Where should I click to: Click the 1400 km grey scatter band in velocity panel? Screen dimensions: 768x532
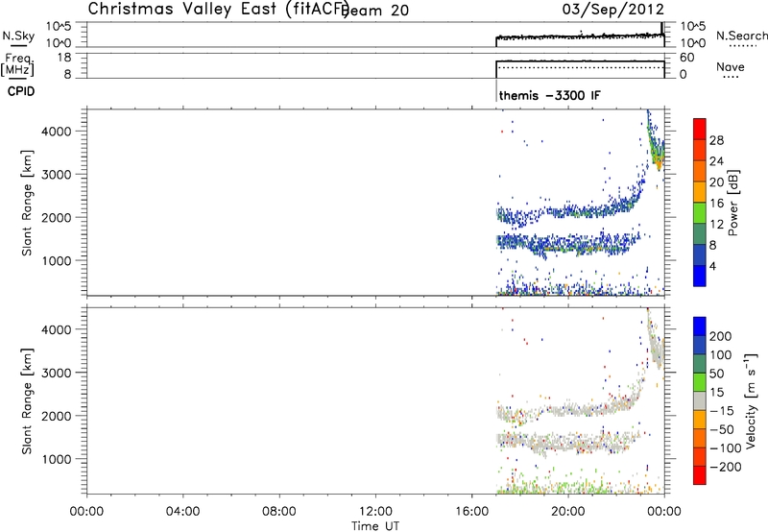(568, 442)
